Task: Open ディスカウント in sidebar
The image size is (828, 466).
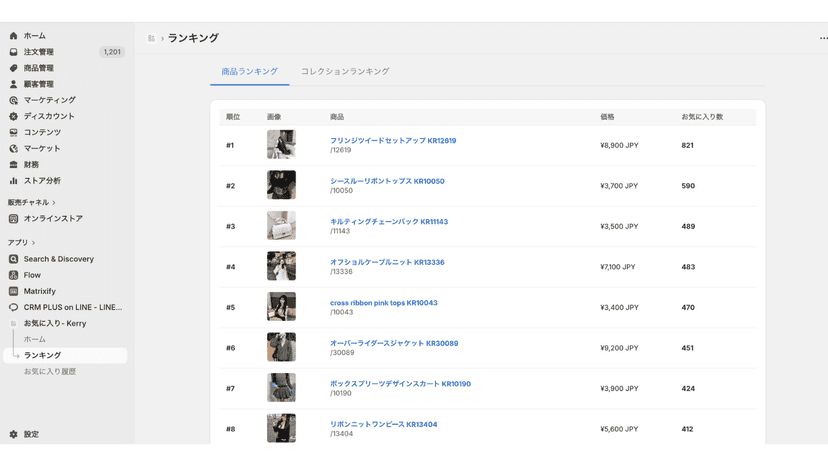Action: coord(49,116)
